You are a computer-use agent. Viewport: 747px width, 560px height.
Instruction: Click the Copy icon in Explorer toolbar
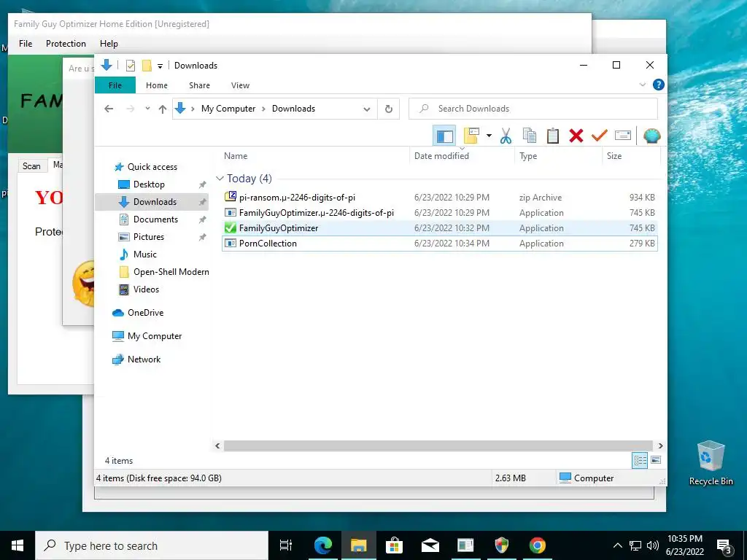530,136
